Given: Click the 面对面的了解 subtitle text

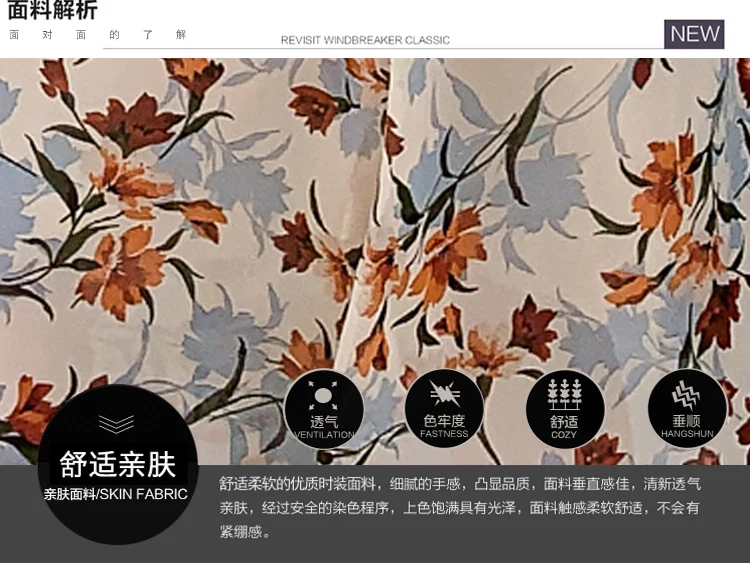Looking at the screenshot, I should pos(98,34).
